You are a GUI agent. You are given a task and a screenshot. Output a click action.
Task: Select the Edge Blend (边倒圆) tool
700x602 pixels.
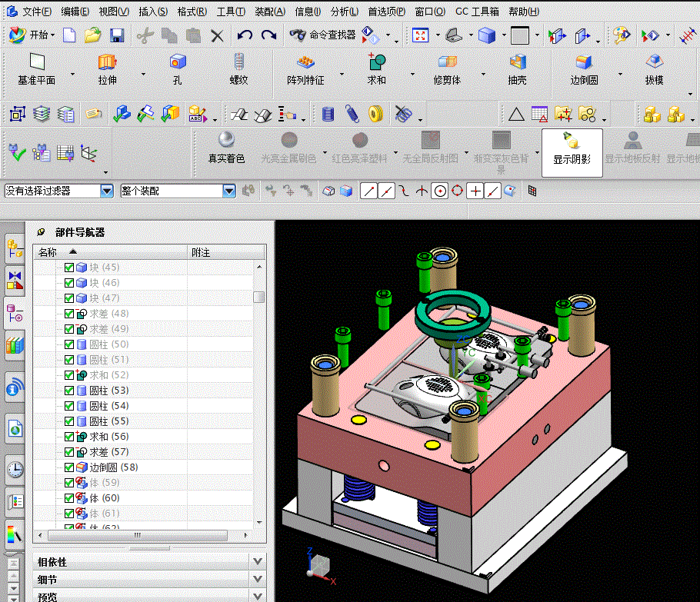(x=584, y=69)
